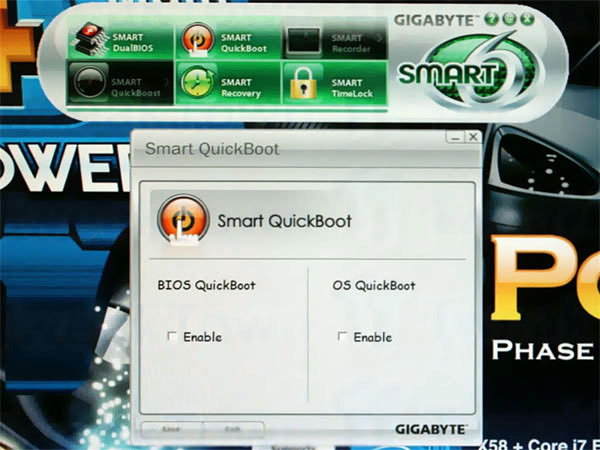
Task: Close the Smart QuickBoot dialog window
Action: click(x=473, y=137)
